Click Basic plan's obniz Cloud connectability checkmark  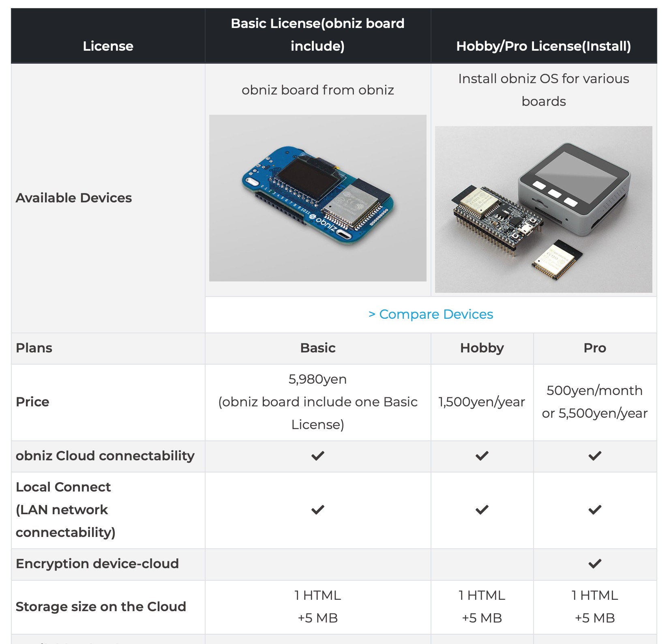pos(318,456)
